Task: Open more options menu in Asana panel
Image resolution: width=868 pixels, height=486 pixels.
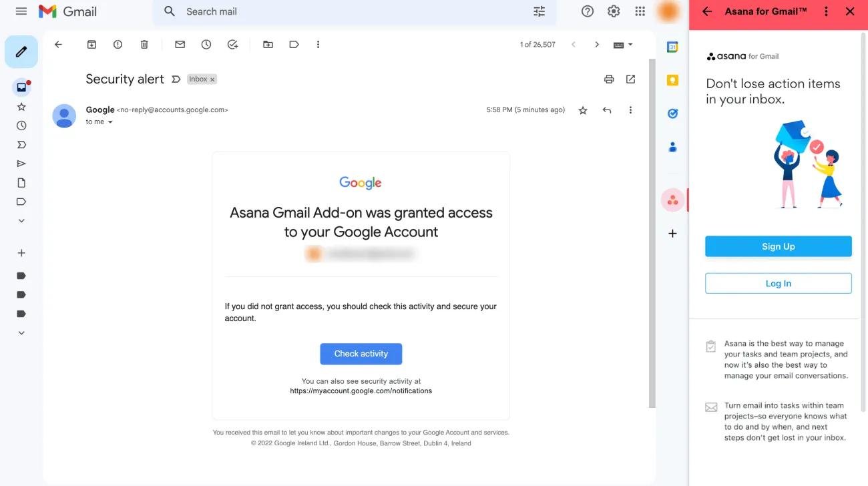Action: coord(826,11)
